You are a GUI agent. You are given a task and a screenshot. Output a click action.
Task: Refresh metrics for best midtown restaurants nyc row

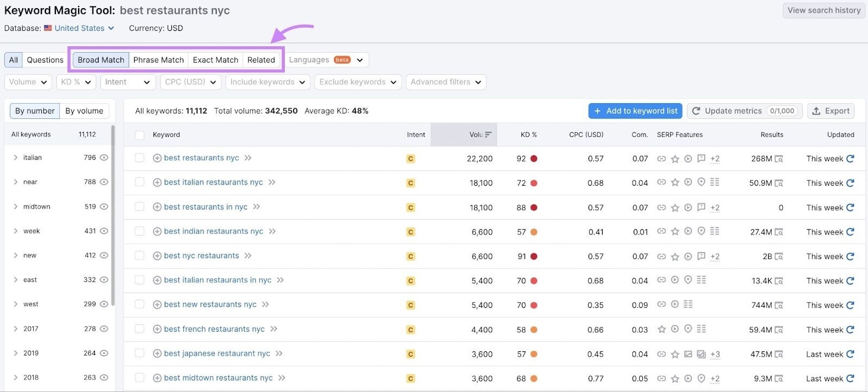pyautogui.click(x=850, y=378)
